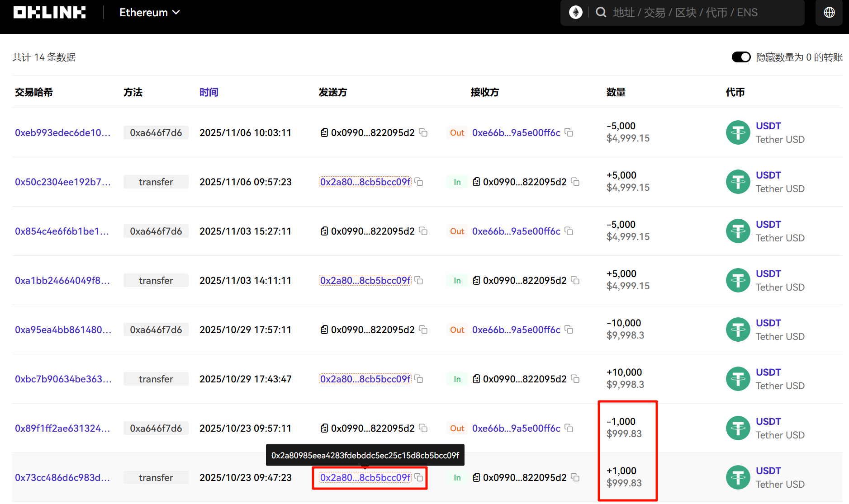849x504 pixels.
Task: Open USDT token link in 15:27:11 row
Action: point(768,225)
